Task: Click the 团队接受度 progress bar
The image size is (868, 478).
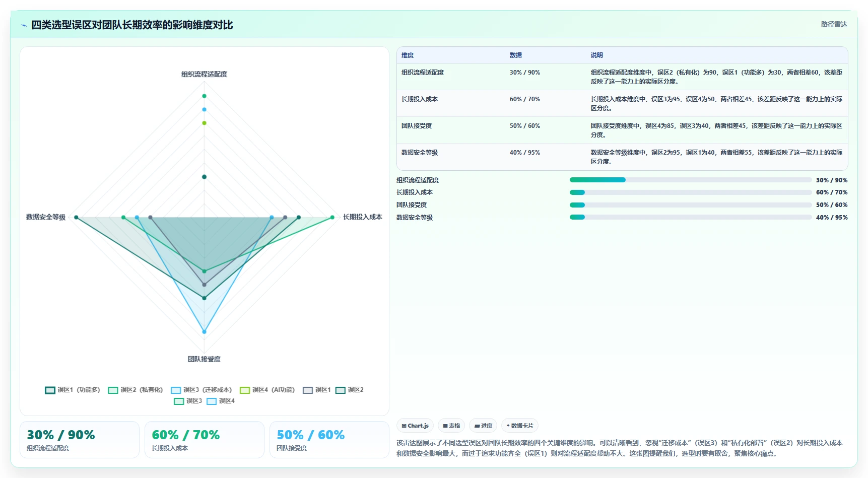Action: coord(691,205)
